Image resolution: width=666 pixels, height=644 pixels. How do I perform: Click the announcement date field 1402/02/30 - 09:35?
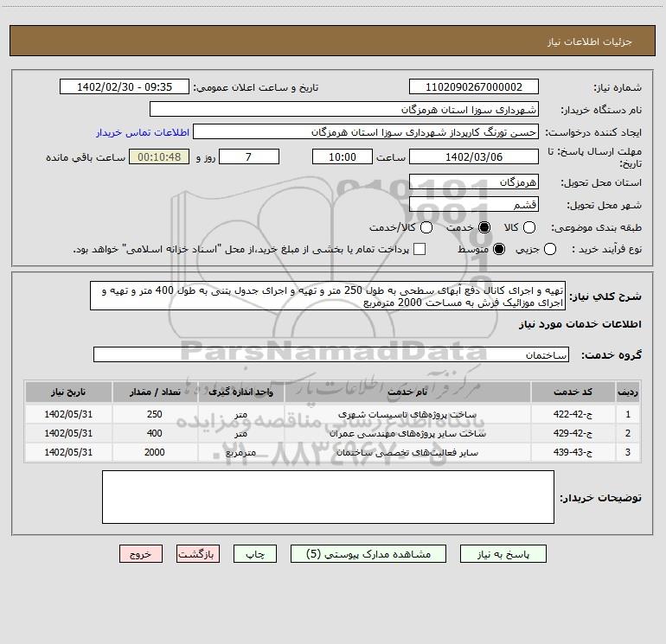coord(124,86)
